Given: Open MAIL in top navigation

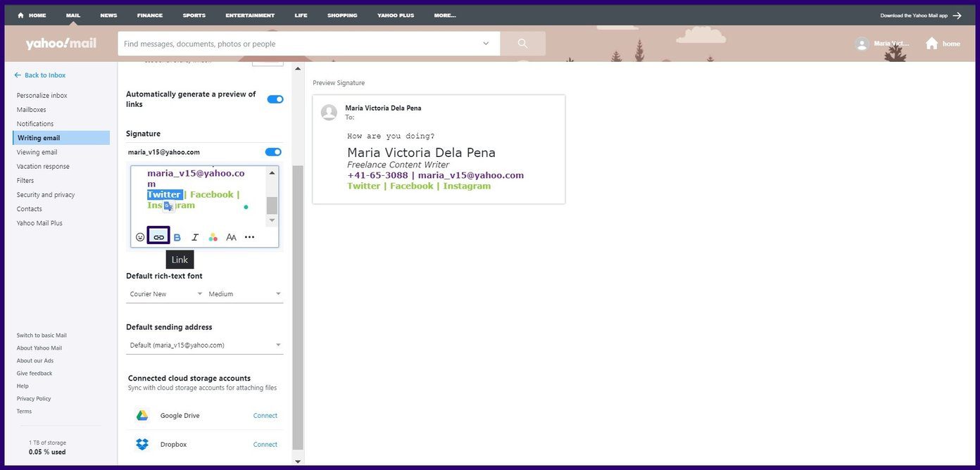Looking at the screenshot, I should click(x=73, y=15).
